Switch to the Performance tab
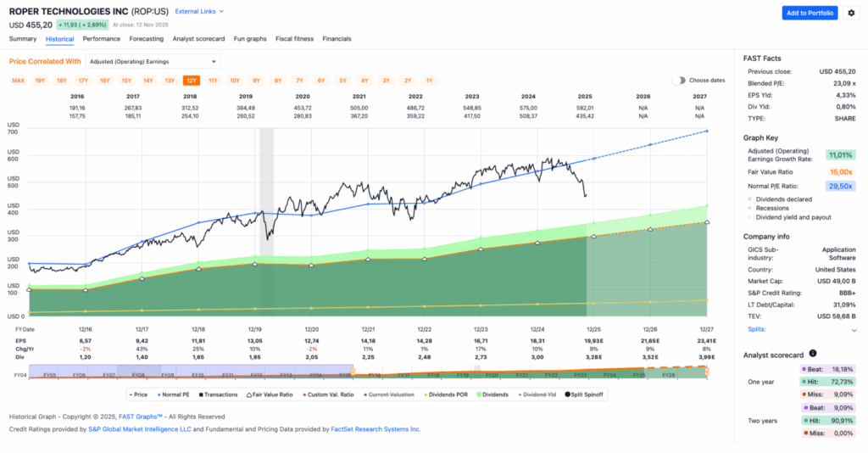Viewport: 868px width, 453px height. [x=101, y=39]
